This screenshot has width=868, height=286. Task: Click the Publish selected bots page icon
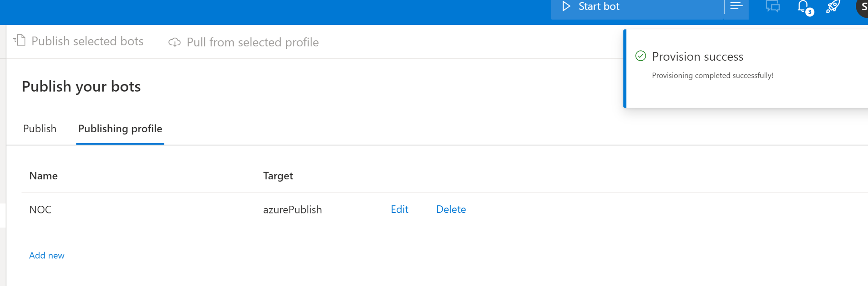coord(20,40)
